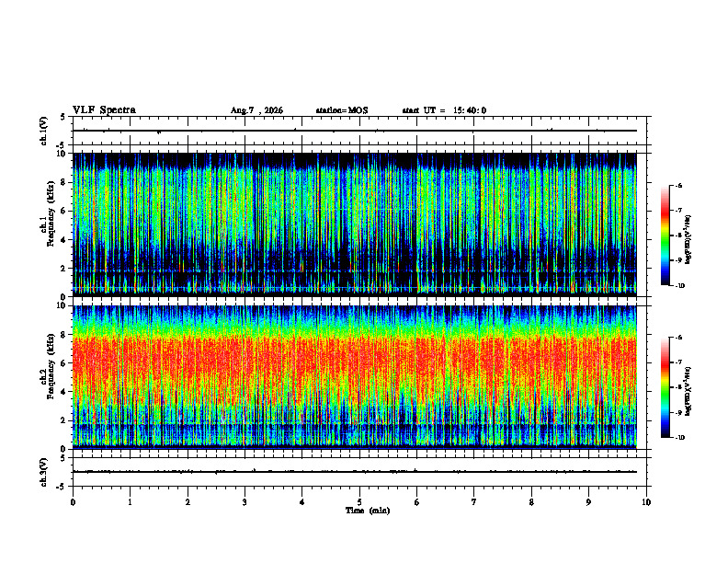
Task: Click the time axis tick label '0'
Action: pos(73,502)
